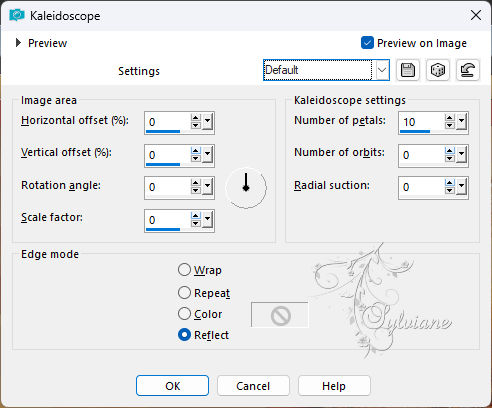Viewport: 492px width, 408px height.
Task: Open the Radial suction slider dropdown arrow
Action: point(461,186)
